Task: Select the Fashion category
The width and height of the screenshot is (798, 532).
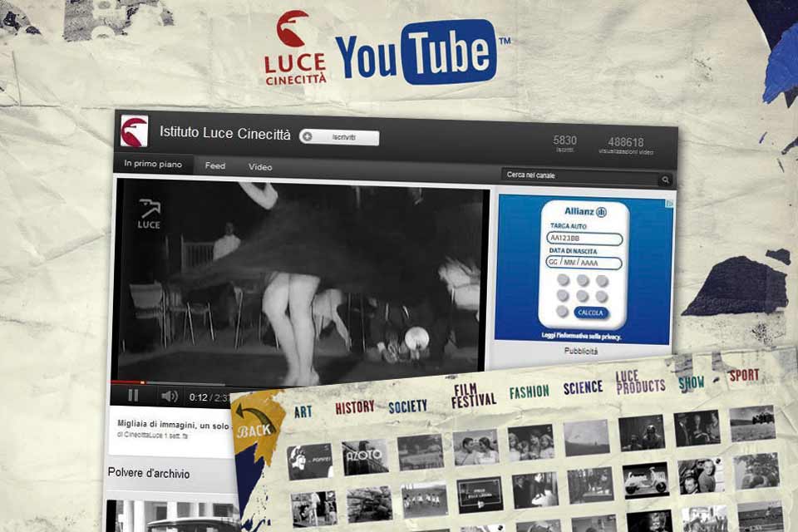Action: click(x=530, y=392)
